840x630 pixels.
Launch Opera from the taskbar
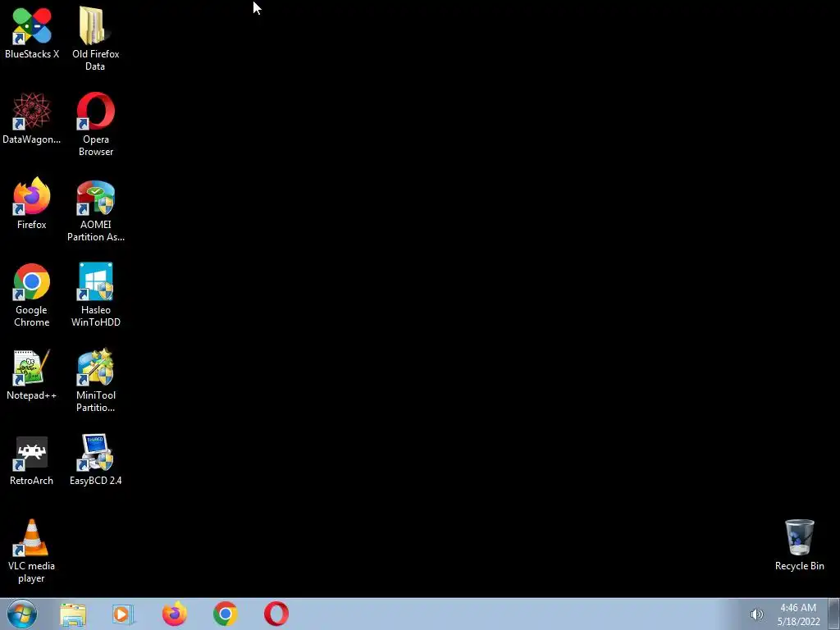pos(276,614)
